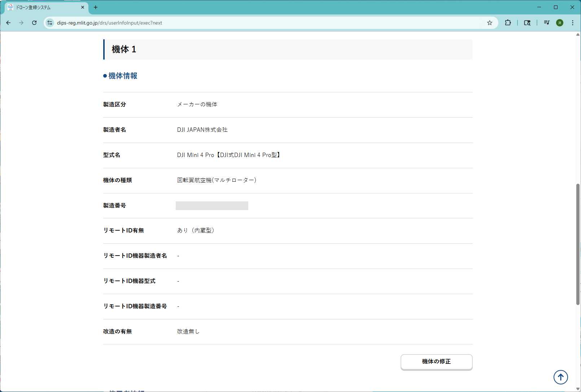Screen dimensions: 581x392
Task: Click the リモートID機器型式 label
Action: click(x=129, y=281)
